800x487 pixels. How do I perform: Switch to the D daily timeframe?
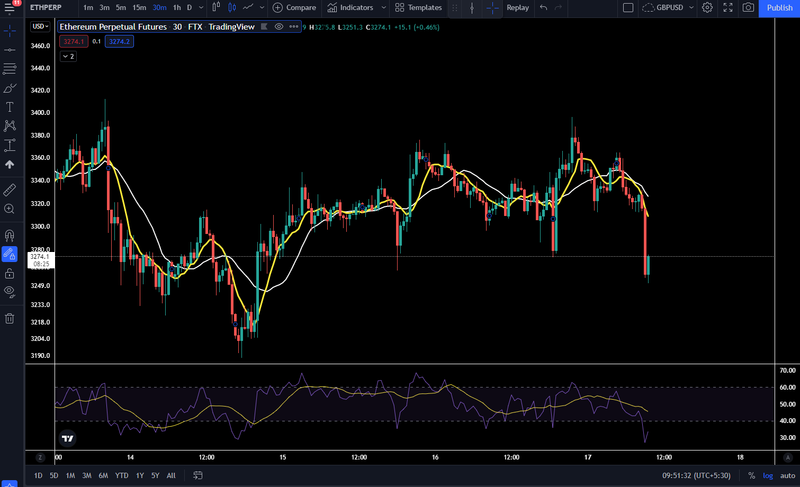(189, 8)
